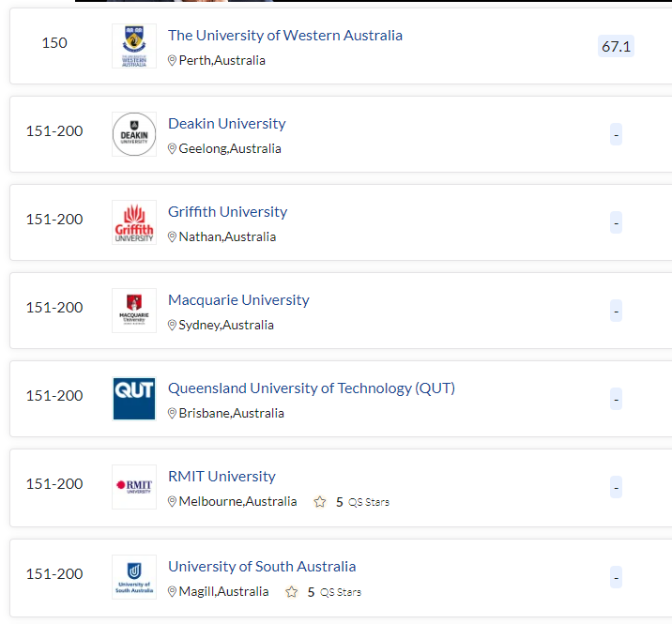Click the Brisbane,Australia location text
Screen dimensions: 672x624
(x=232, y=414)
